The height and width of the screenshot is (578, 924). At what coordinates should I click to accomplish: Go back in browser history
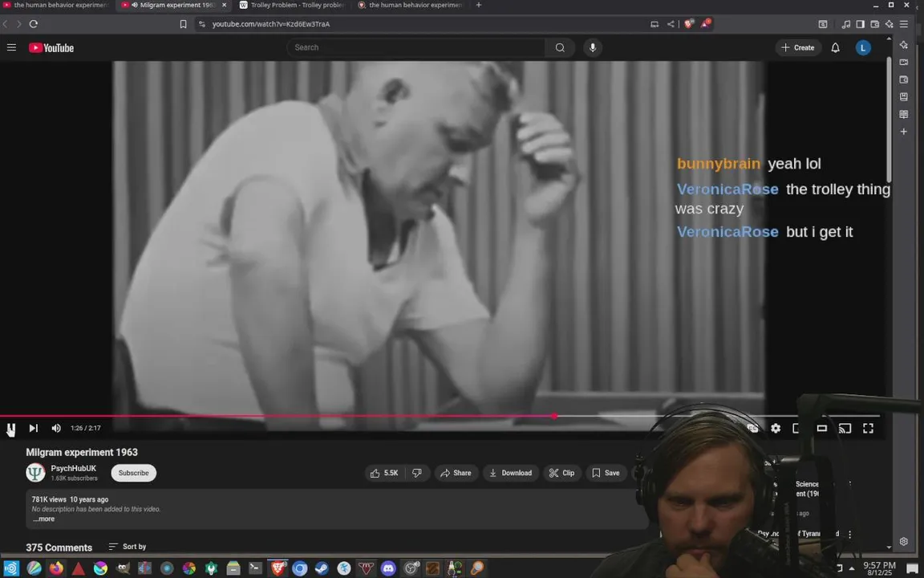tap(6, 23)
